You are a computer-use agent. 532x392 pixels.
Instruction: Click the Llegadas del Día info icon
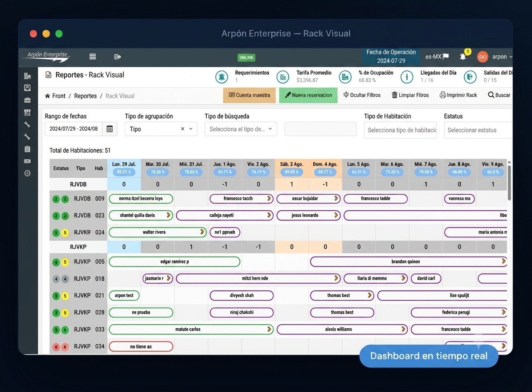pos(407,77)
